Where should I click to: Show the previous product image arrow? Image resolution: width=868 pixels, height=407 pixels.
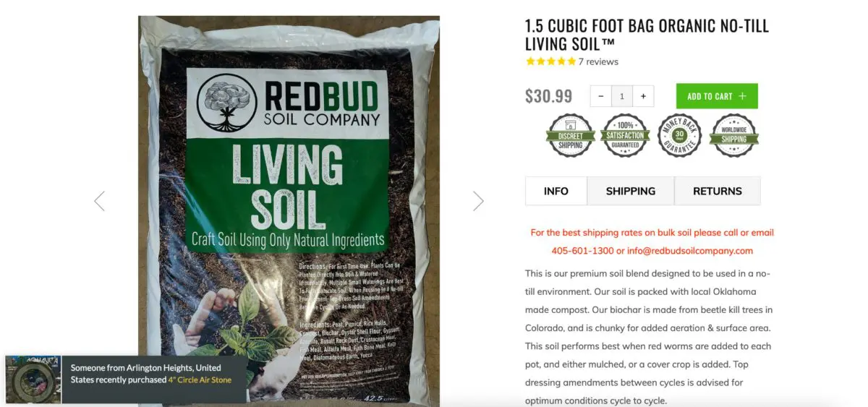point(100,201)
